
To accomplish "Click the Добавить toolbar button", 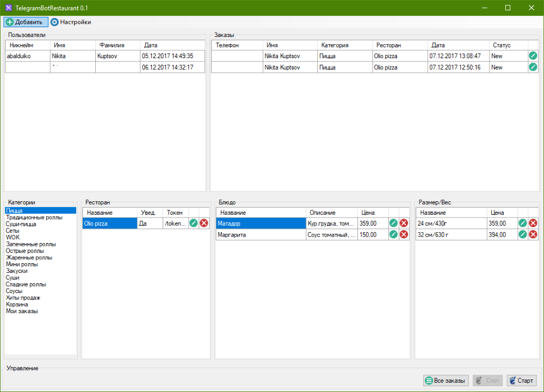I will point(25,22).
